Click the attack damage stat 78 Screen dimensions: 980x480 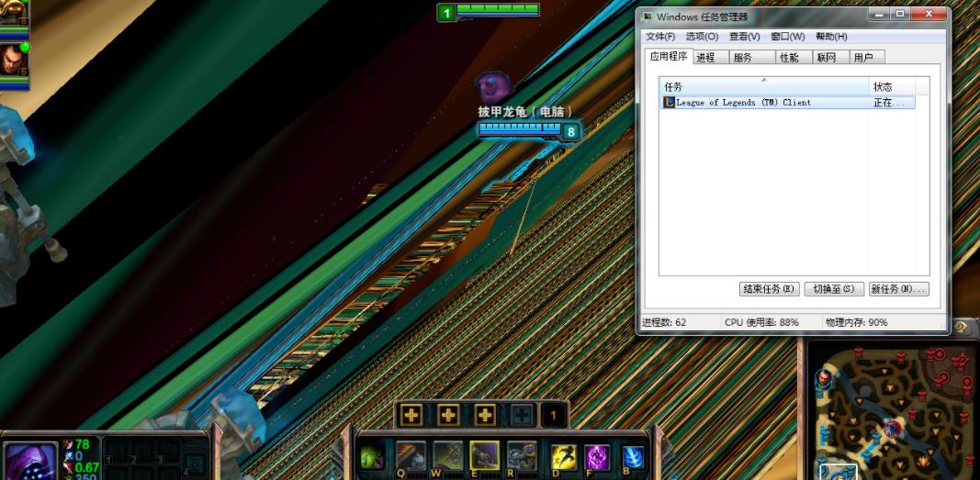[x=82, y=444]
